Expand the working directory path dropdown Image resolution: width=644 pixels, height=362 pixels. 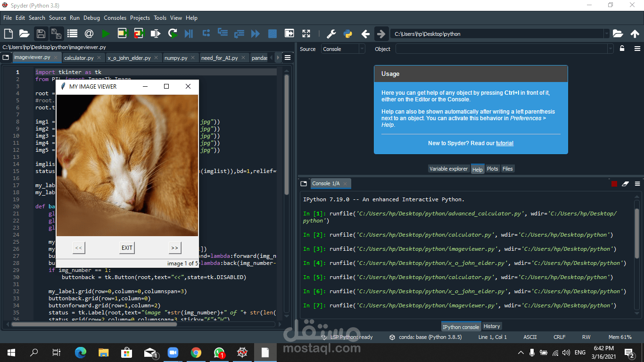point(606,34)
